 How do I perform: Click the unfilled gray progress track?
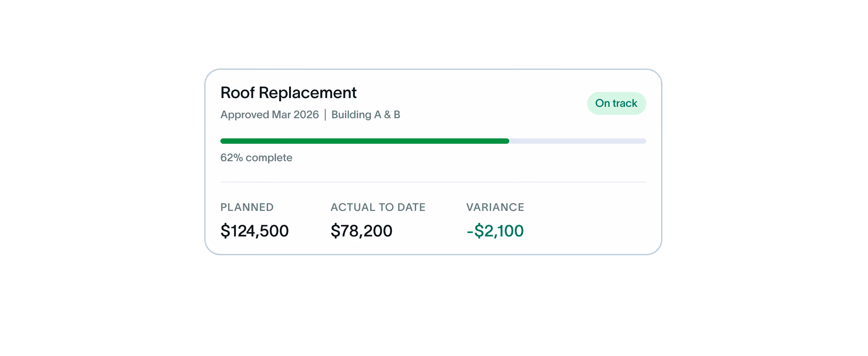click(577, 141)
